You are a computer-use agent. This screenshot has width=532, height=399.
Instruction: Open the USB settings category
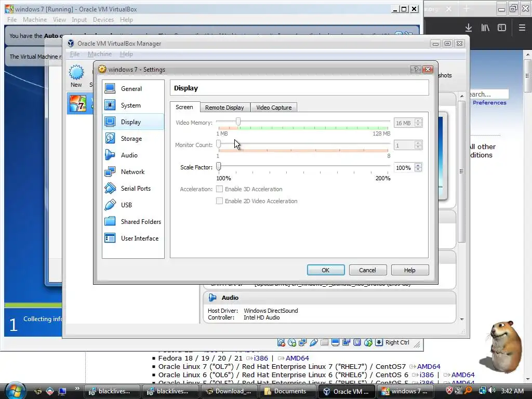(133, 205)
